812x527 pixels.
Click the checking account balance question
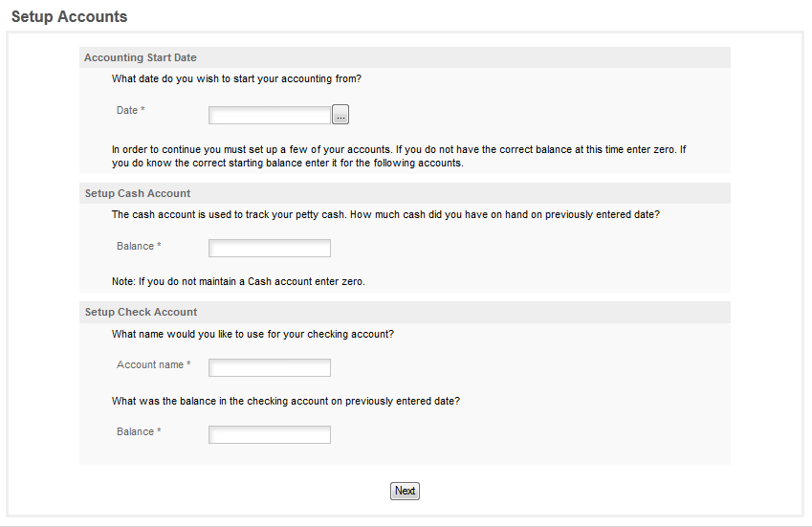[x=286, y=401]
